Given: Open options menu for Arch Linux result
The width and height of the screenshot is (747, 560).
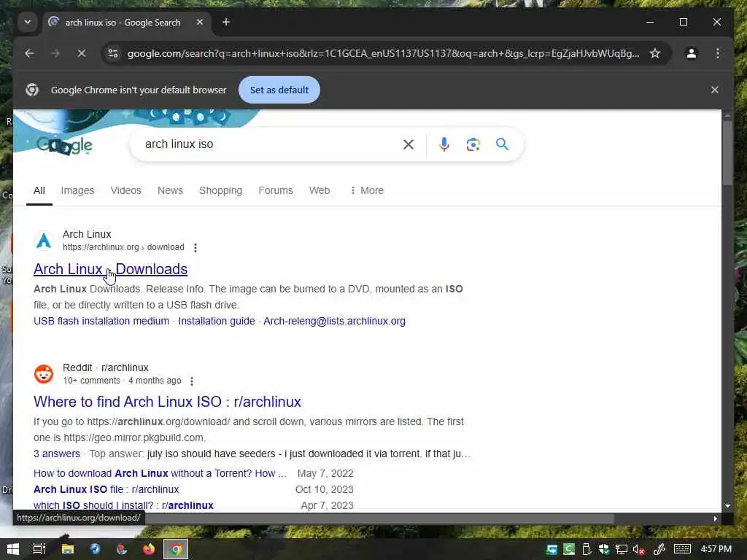Looking at the screenshot, I should tap(196, 248).
